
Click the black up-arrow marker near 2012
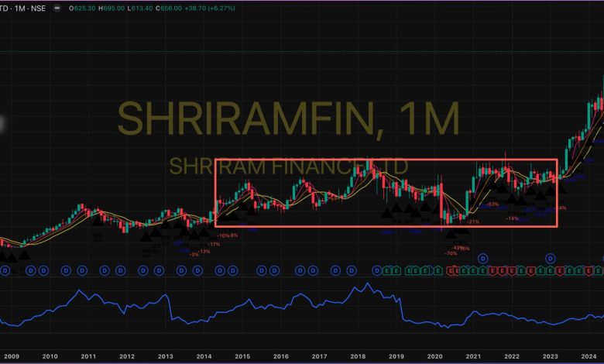(145, 235)
